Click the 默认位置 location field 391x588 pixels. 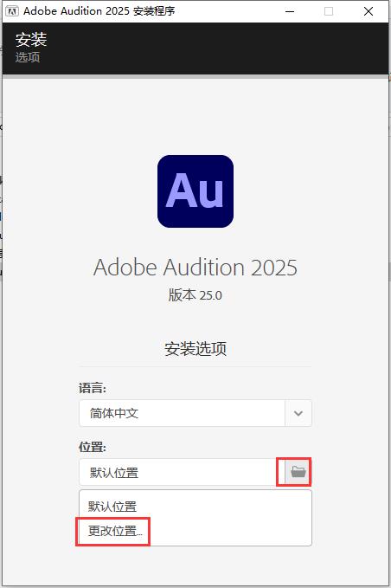[x=182, y=472]
